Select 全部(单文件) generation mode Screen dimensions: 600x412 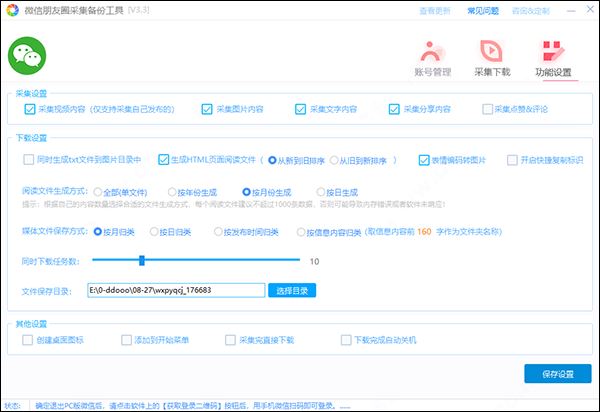[x=98, y=192]
